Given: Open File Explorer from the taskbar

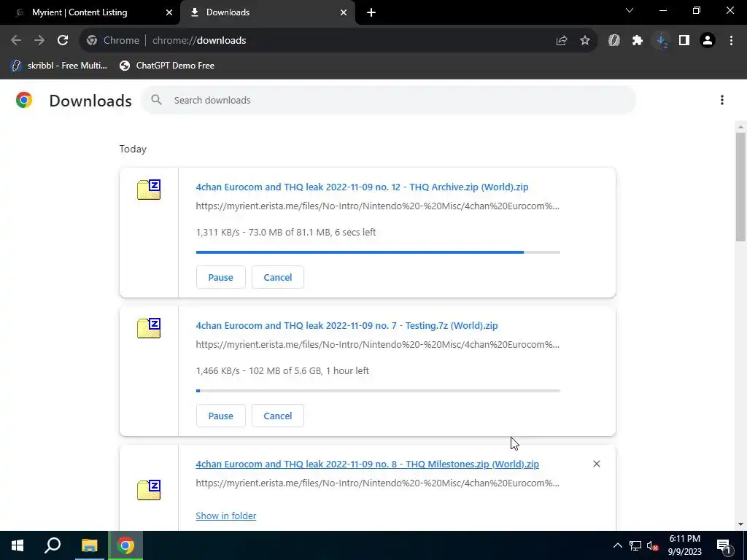Looking at the screenshot, I should (89, 545).
